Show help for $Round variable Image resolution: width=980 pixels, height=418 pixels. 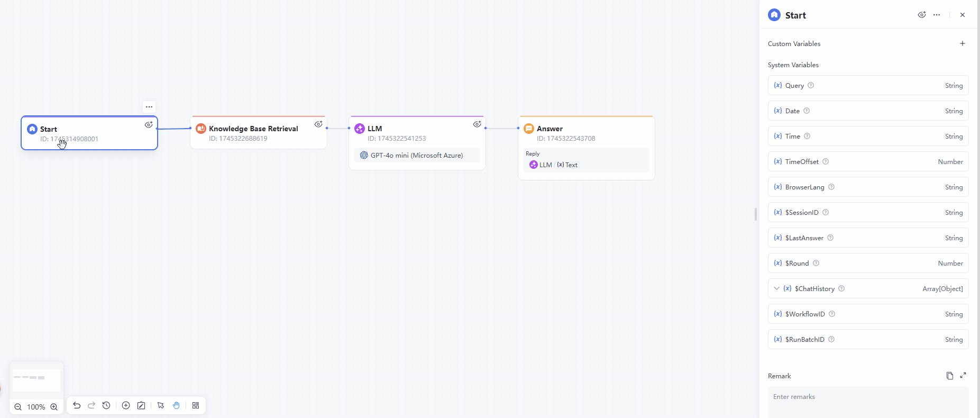coord(816,263)
